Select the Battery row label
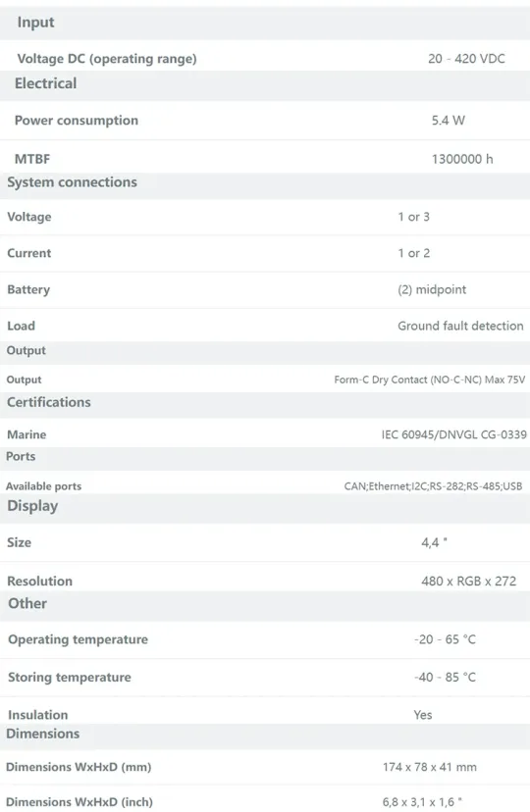 click(x=28, y=289)
